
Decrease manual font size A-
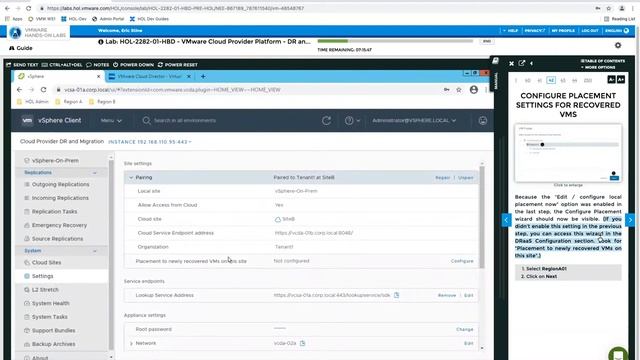coord(611,80)
